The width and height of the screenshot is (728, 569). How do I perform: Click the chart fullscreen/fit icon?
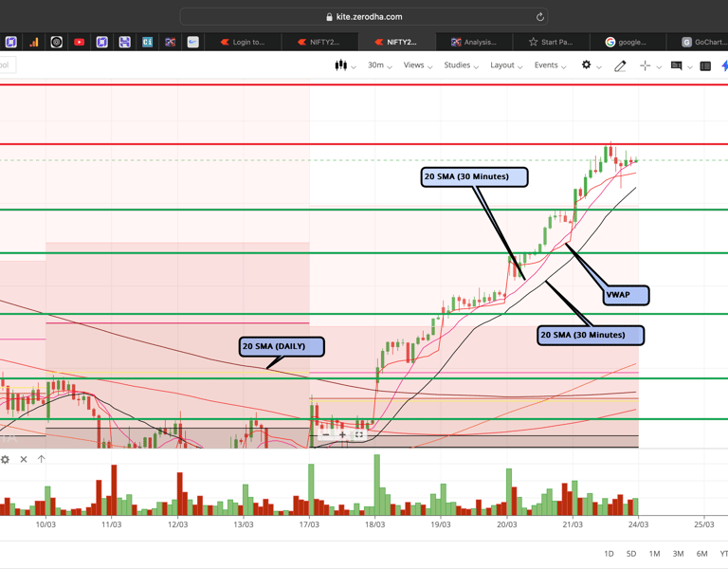359,434
